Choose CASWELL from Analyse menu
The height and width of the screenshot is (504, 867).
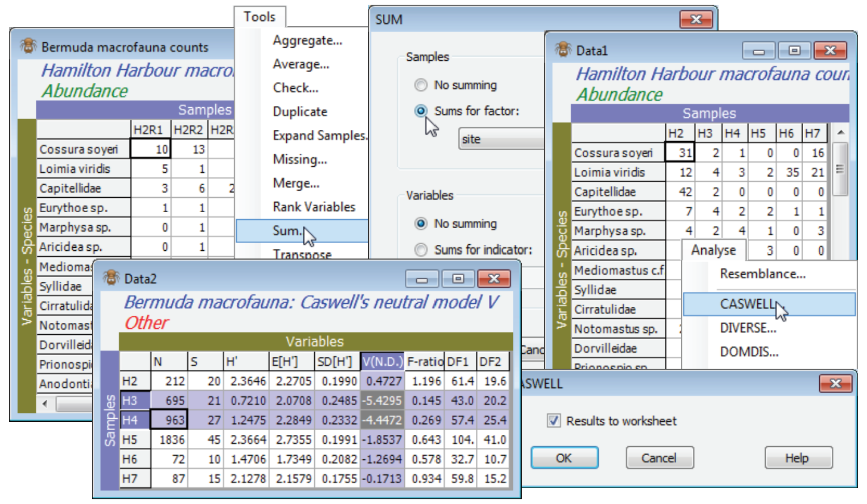769,304
